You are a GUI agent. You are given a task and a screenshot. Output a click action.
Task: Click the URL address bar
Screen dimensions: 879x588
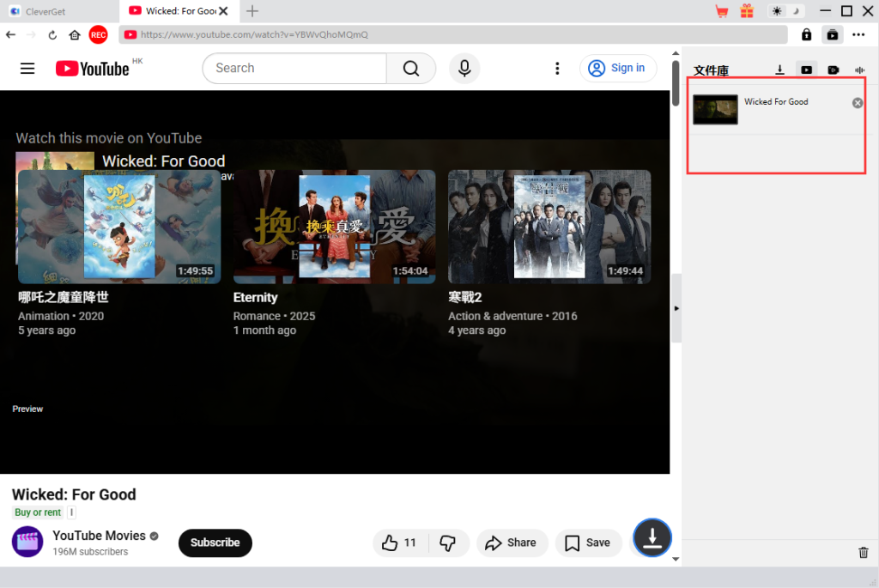pos(453,34)
